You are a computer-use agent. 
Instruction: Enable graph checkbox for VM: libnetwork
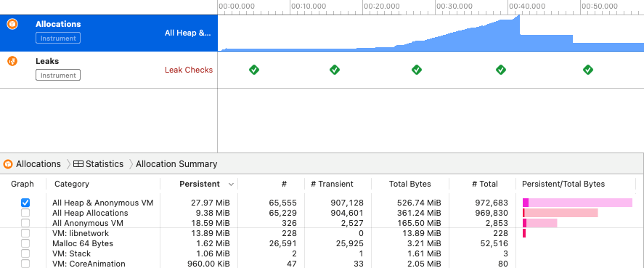(x=25, y=233)
